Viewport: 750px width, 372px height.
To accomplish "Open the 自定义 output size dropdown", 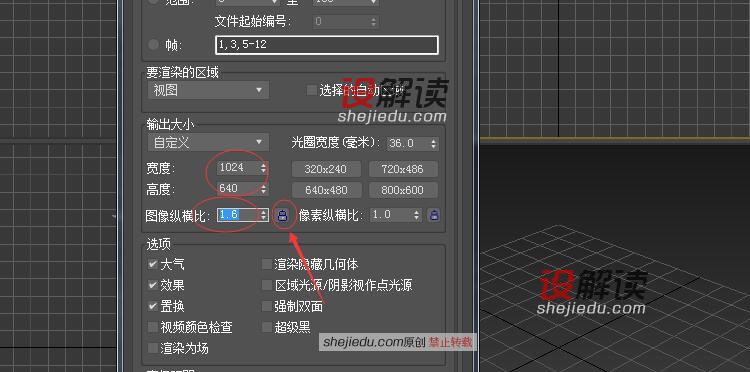I will click(208, 142).
